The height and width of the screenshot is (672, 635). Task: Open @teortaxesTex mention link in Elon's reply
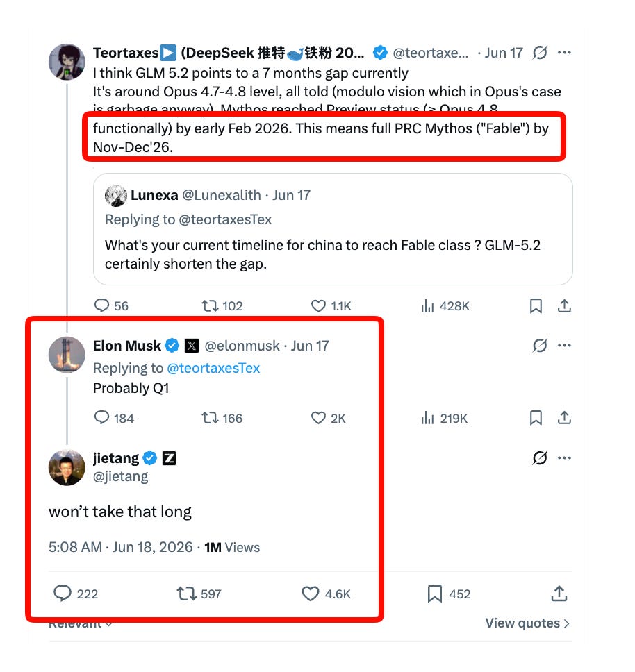(213, 368)
